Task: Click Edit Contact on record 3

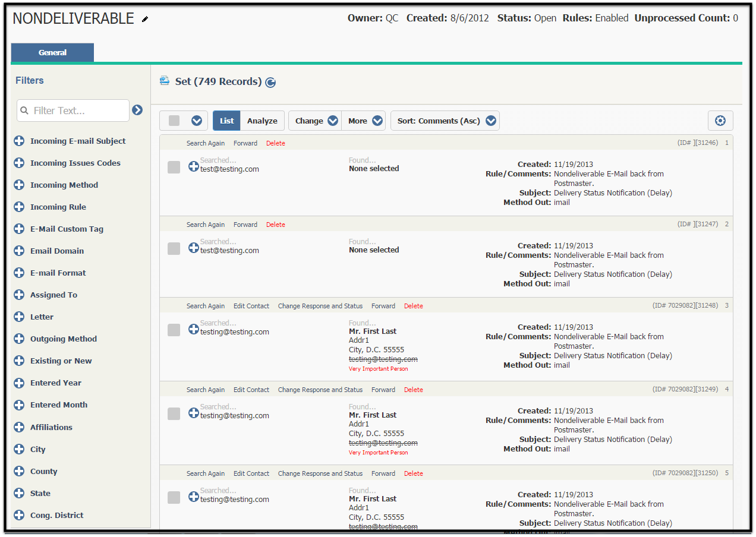Action: 251,306
